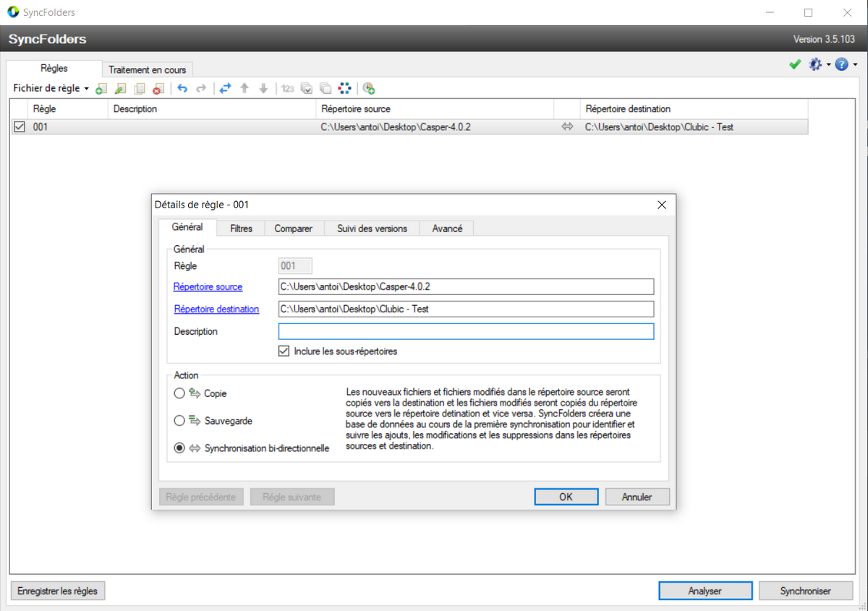Click the Analyser button
Image resolution: width=868 pixels, height=611 pixels.
pyautogui.click(x=705, y=591)
